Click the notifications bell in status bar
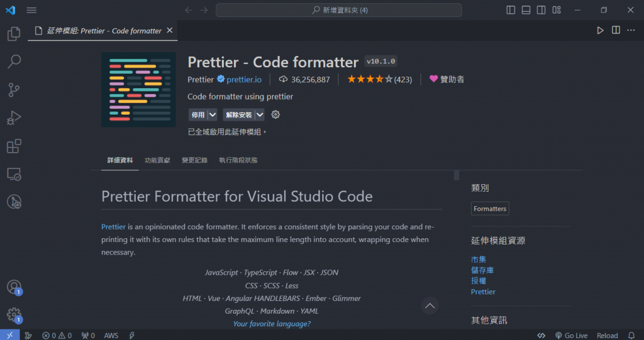 pos(631,336)
